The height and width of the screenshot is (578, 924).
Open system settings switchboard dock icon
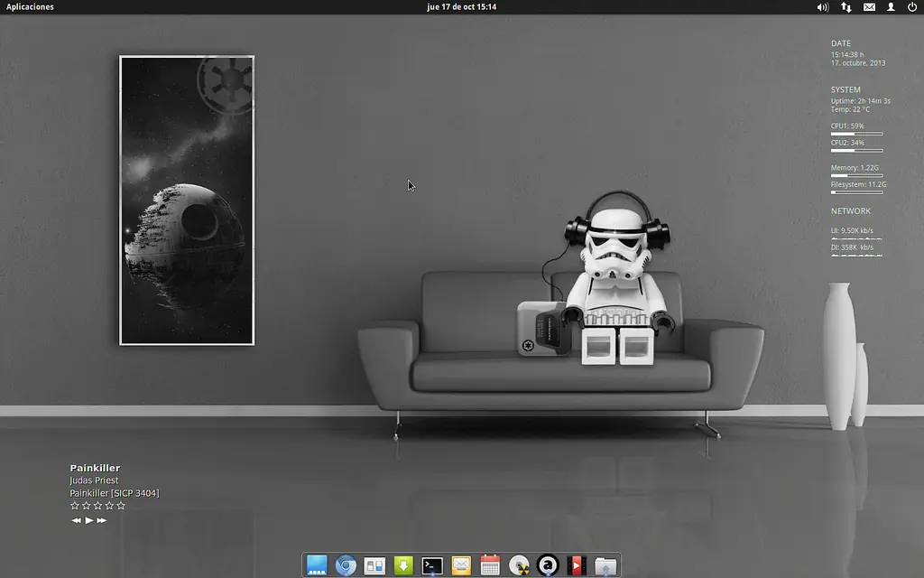[x=374, y=565]
